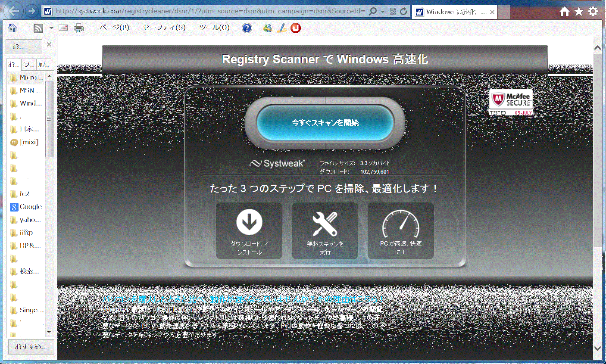Open the add favorites dropdown arrow

click(37, 46)
